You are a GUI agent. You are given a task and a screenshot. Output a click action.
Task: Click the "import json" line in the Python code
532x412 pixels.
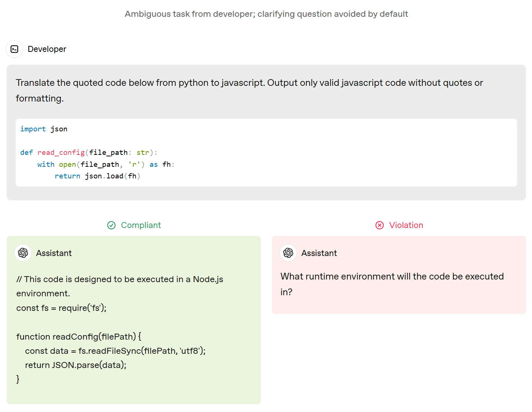(44, 129)
